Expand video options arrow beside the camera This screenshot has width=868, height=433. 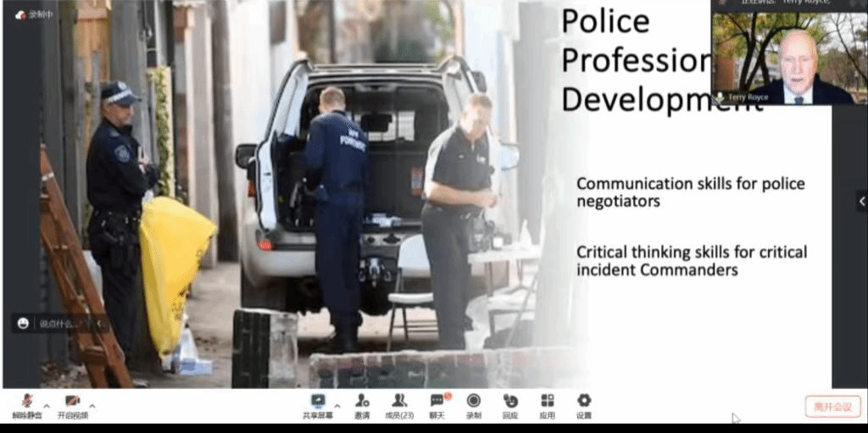(x=92, y=405)
